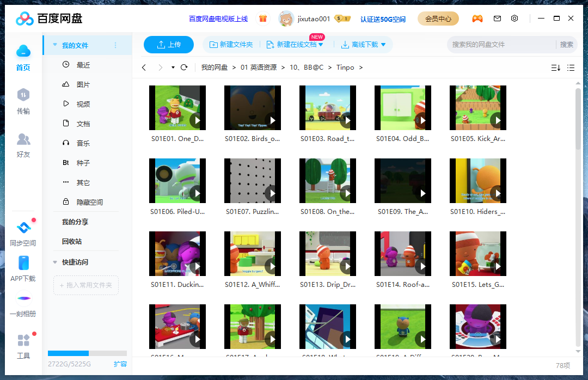Click 拖入常用文件夹 drop area
Viewport: 588px width, 380px height.
(86, 285)
